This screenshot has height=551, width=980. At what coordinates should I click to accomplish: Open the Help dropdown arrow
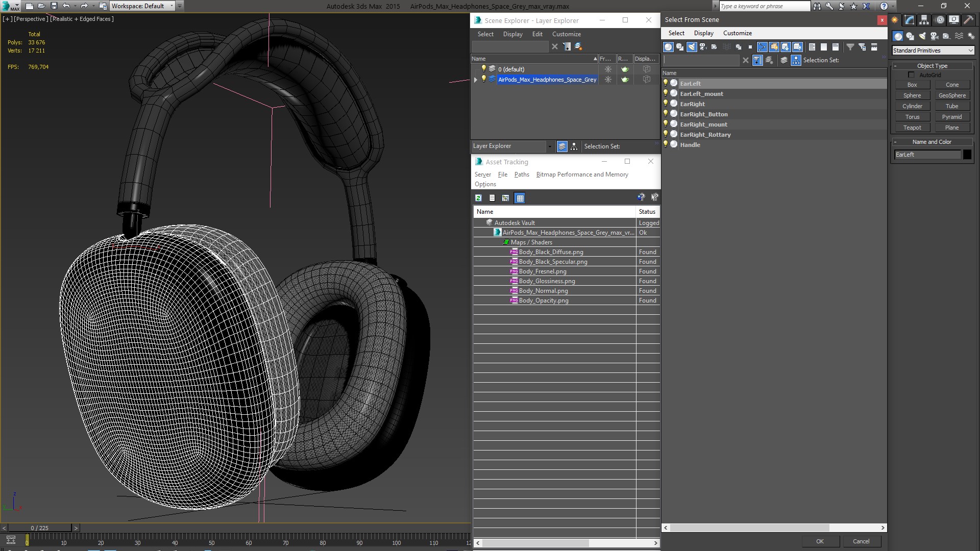click(x=892, y=6)
